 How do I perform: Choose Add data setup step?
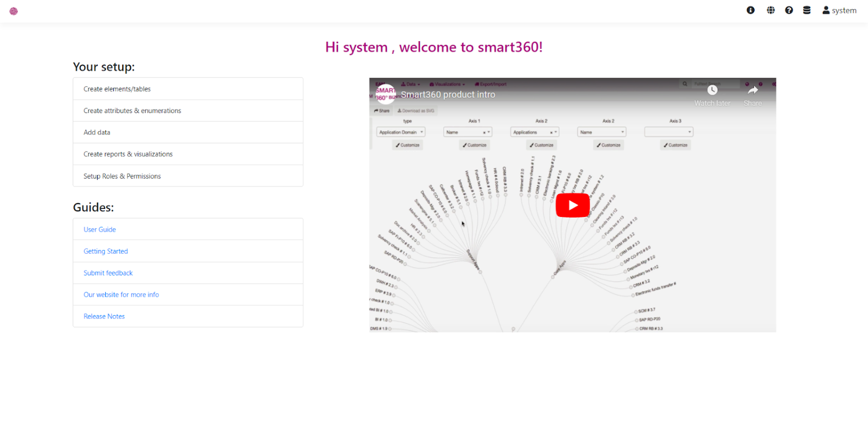[x=188, y=132]
